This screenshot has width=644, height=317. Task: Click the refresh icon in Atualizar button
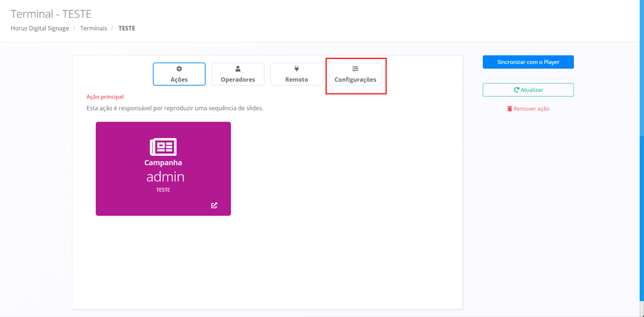tap(517, 90)
